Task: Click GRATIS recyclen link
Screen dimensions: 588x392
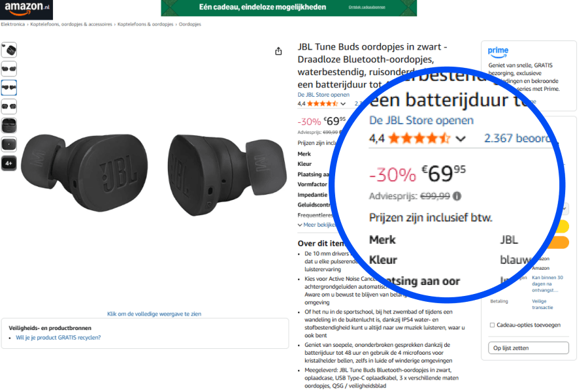Action: click(x=58, y=338)
